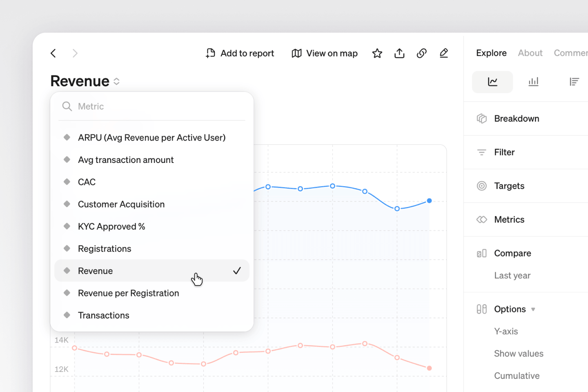Choose KYC Approved % metric
The height and width of the screenshot is (392, 588).
(x=152, y=227)
